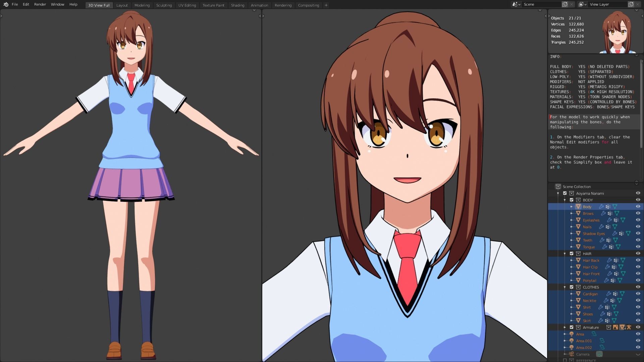The height and width of the screenshot is (362, 644).
Task: Collapse the HAIR collection
Action: point(565,254)
